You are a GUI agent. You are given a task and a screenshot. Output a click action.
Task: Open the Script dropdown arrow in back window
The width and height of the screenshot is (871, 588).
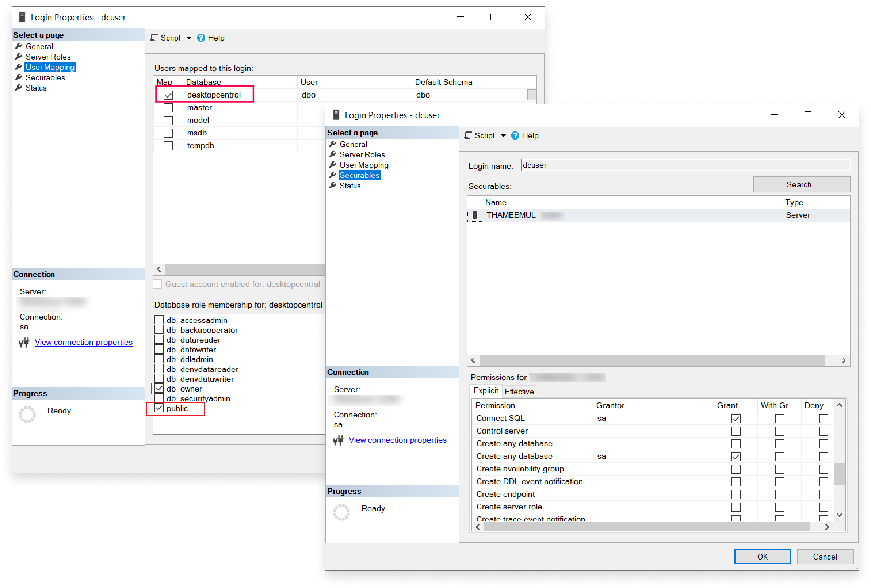[x=189, y=38]
